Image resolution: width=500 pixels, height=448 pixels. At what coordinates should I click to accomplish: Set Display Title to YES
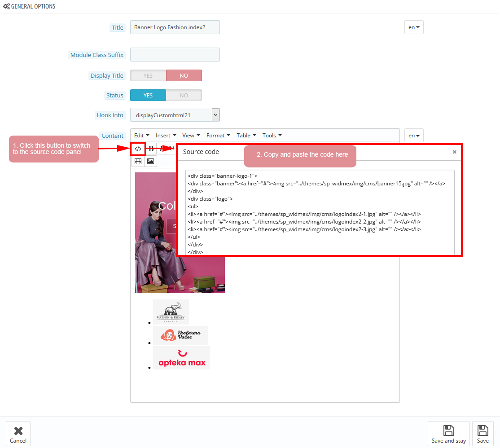(x=148, y=75)
